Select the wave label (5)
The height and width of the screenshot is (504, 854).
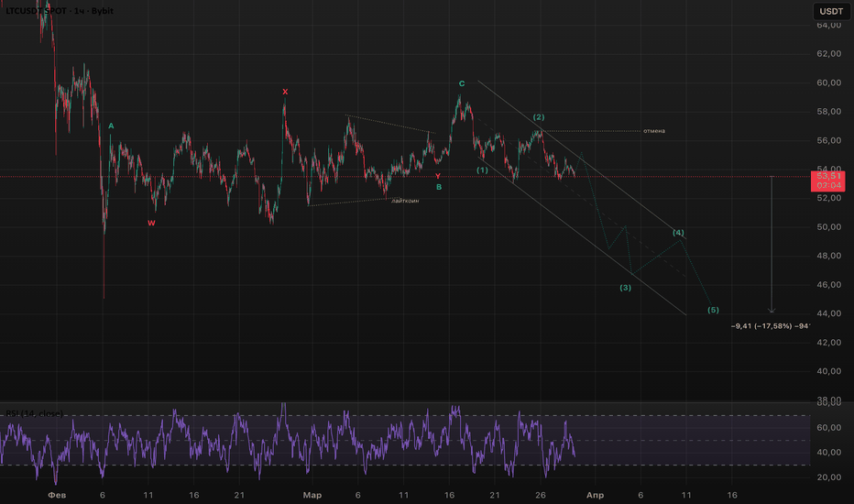coord(714,310)
